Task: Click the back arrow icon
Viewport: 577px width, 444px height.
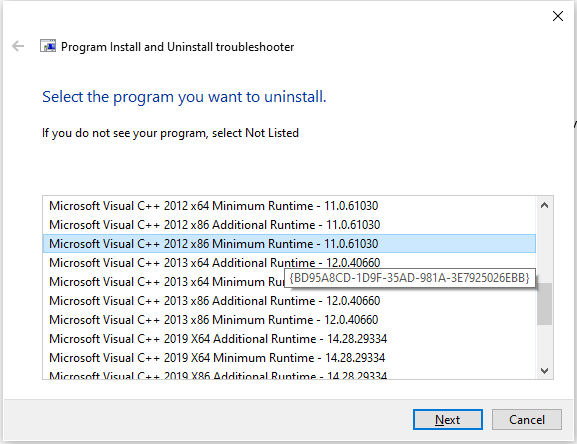Action: coord(18,46)
